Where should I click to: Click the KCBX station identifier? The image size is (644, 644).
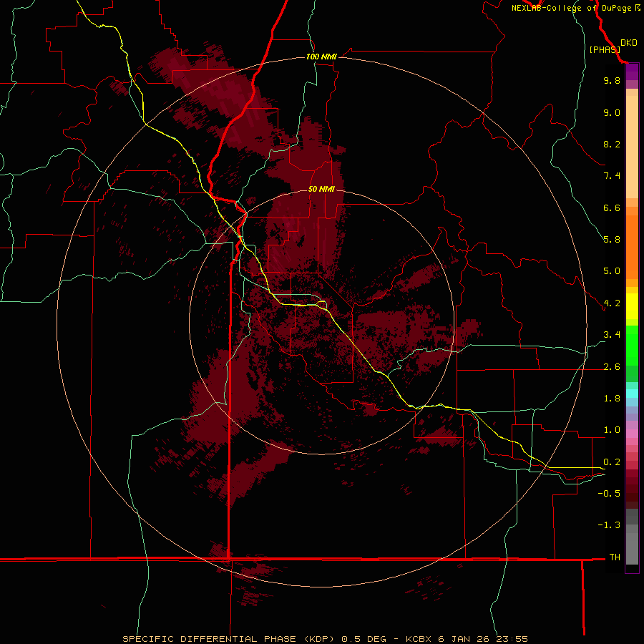click(x=418, y=639)
